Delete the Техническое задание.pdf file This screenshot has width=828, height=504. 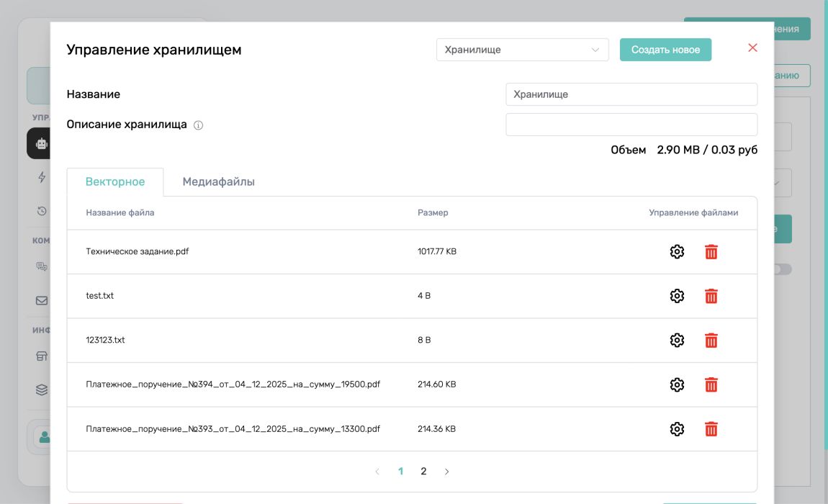[711, 251]
